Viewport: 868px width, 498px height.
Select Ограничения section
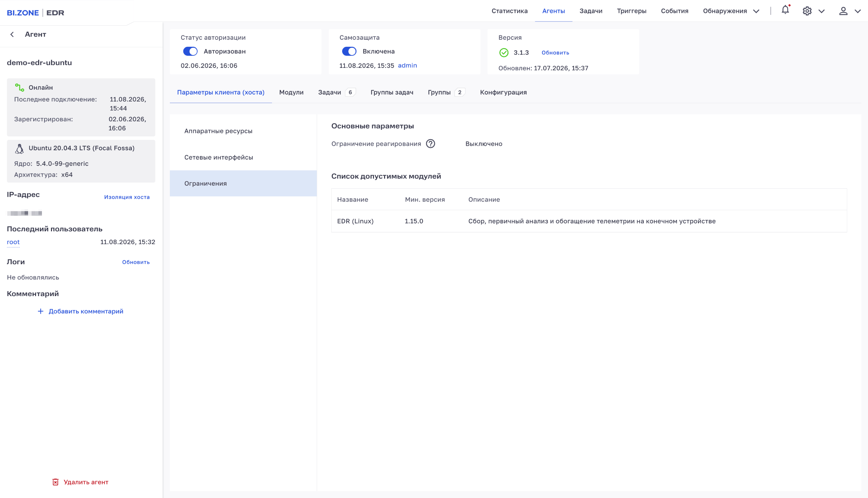[243, 184]
